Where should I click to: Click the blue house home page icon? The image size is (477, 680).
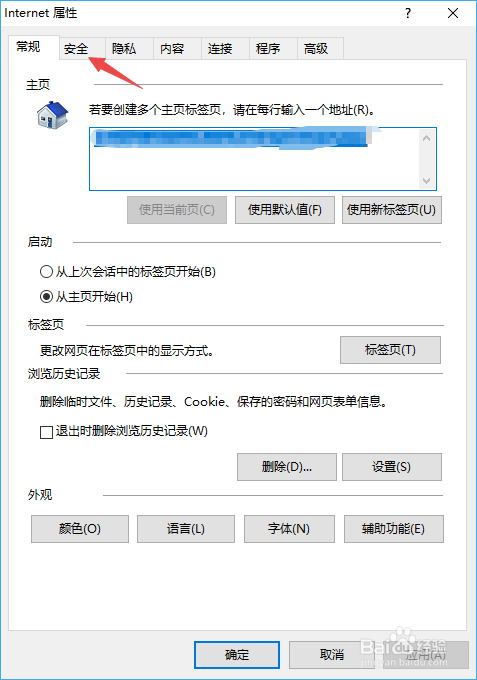pos(52,115)
